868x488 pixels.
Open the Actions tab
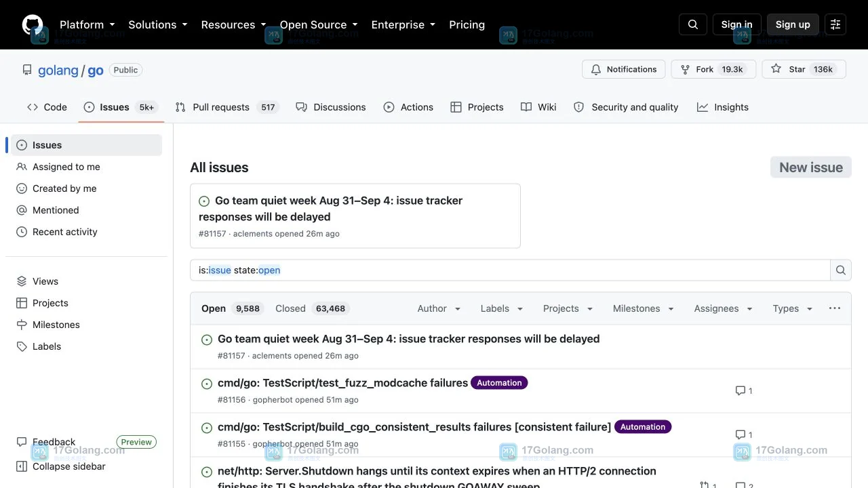pyautogui.click(x=408, y=107)
